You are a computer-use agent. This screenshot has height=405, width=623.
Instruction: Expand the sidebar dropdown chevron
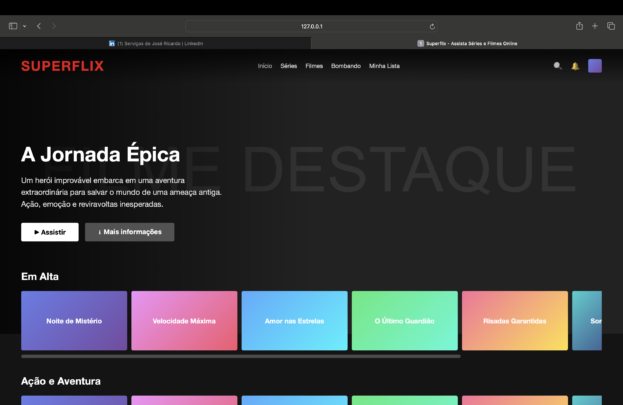24,26
